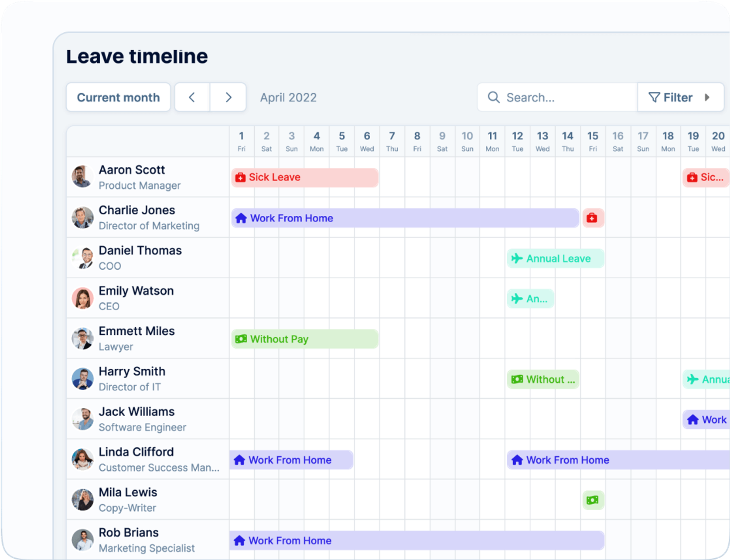Viewport: 730px width, 560px height.
Task: Open Linda Clifford's first Work From Home bar
Action: [291, 460]
